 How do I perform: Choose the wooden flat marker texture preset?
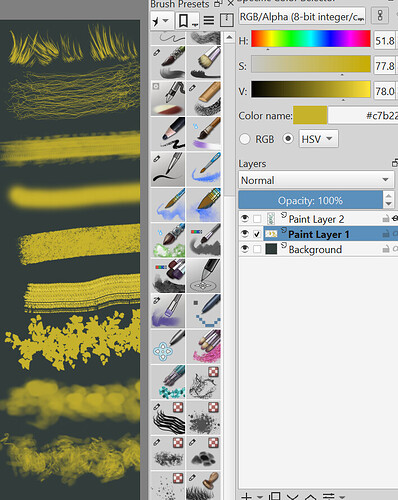(204, 98)
